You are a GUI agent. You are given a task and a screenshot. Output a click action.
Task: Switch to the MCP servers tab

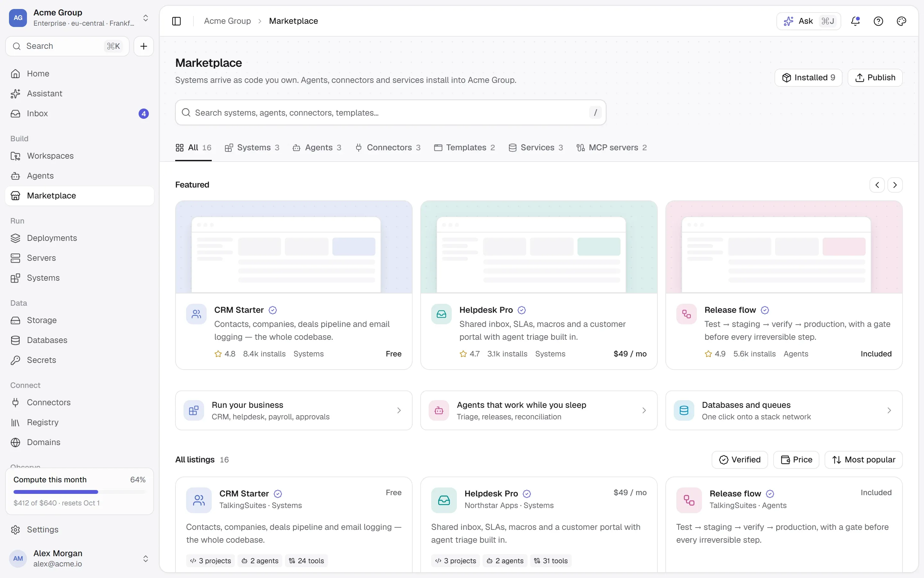(x=612, y=148)
